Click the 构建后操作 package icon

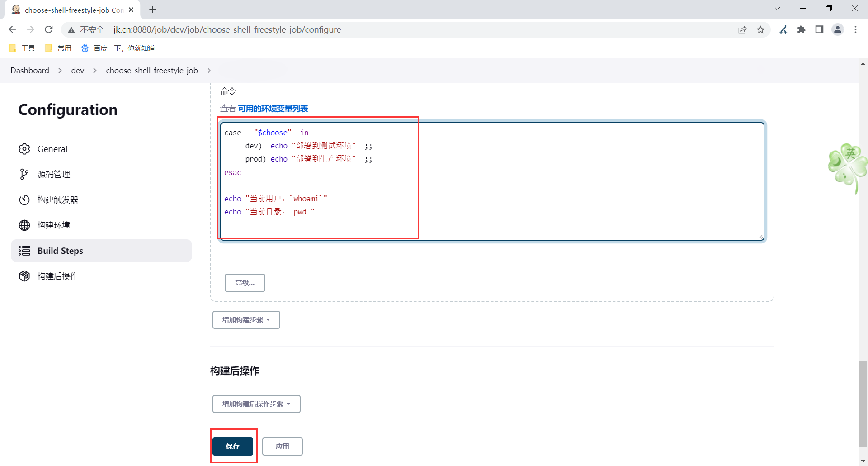point(24,276)
